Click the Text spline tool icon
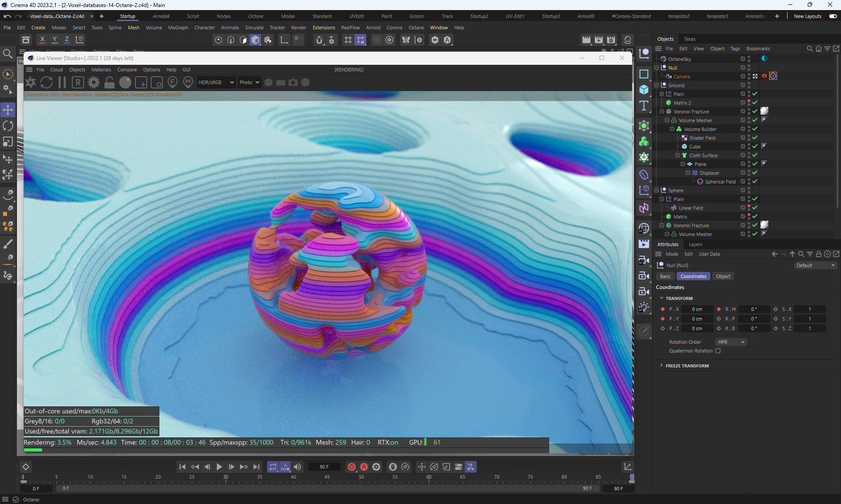This screenshot has height=504, width=841. pyautogui.click(x=643, y=106)
